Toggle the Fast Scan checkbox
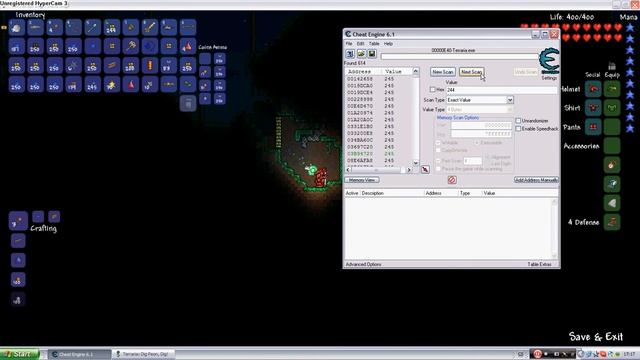640x360 pixels. (x=438, y=161)
